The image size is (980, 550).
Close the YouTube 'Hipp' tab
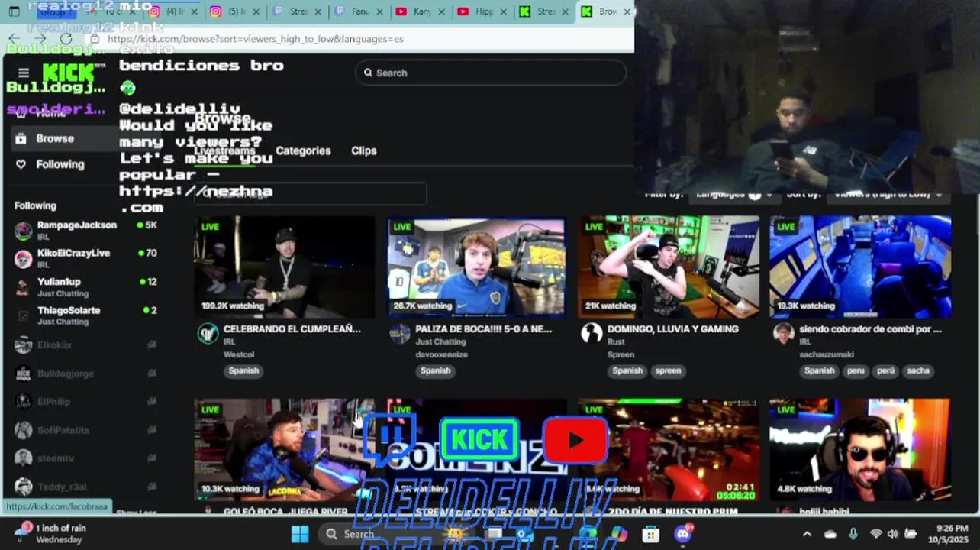504,11
